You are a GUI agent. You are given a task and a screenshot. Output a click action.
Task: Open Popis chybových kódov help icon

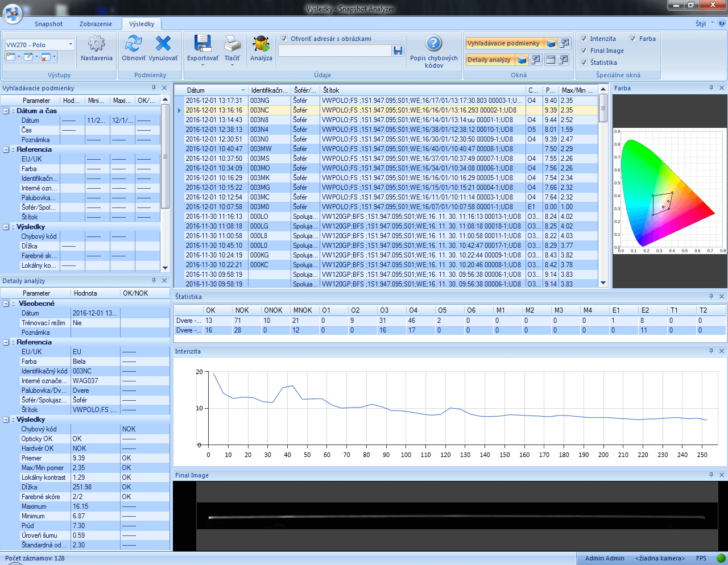433,43
